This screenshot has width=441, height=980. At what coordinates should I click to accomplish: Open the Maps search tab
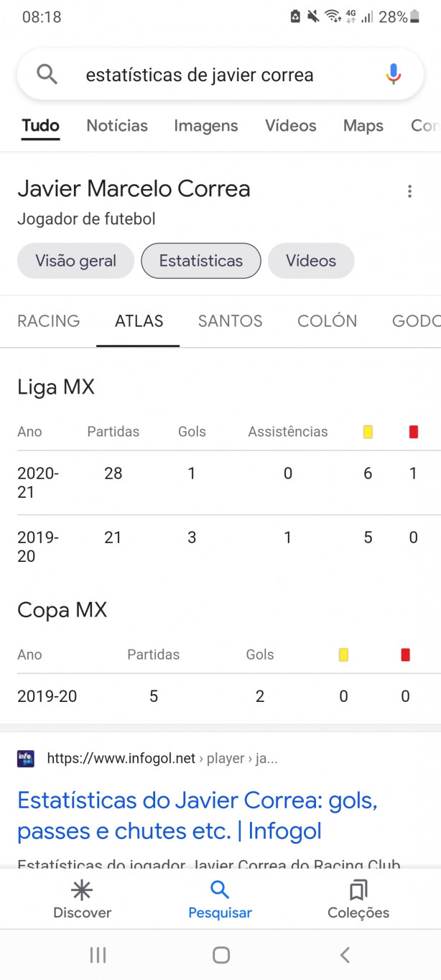(363, 126)
